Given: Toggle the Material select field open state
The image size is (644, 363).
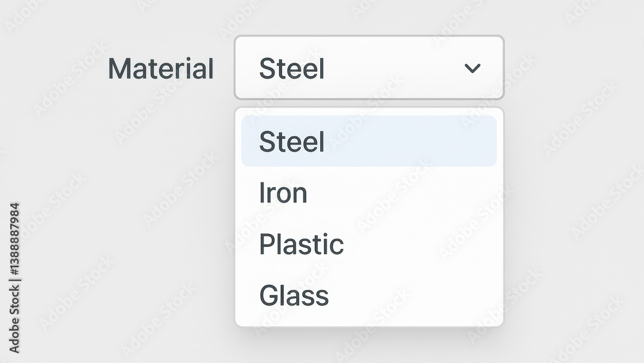Looking at the screenshot, I should tap(369, 68).
